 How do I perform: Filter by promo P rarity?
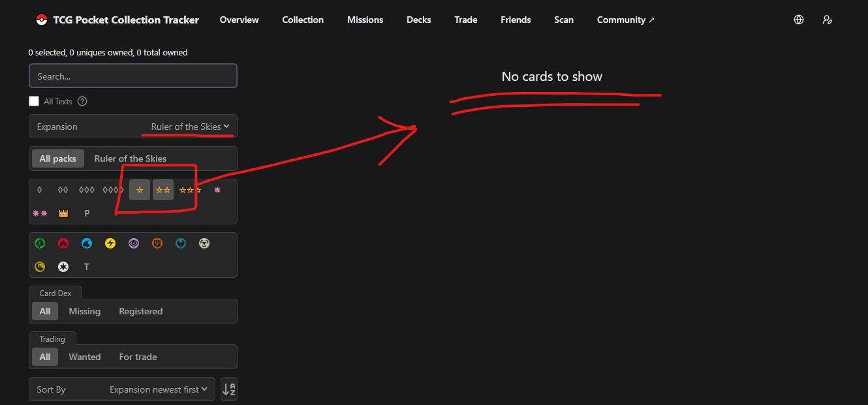(x=87, y=213)
